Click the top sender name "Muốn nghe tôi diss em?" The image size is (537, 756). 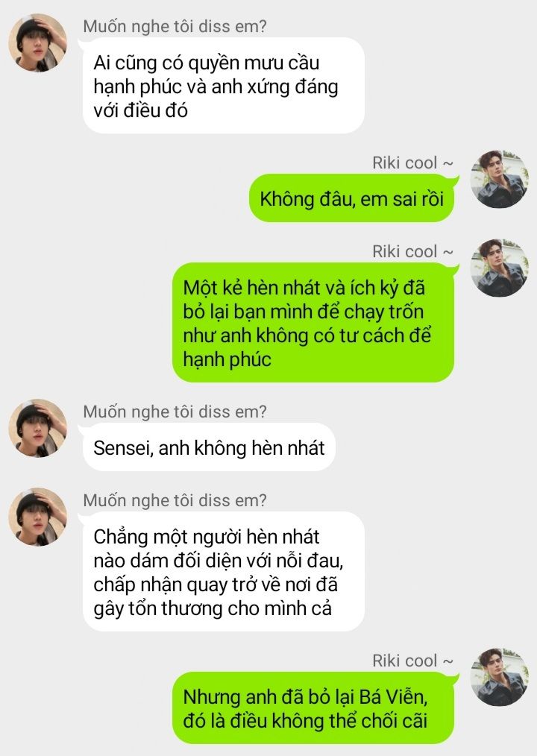pyautogui.click(x=175, y=26)
